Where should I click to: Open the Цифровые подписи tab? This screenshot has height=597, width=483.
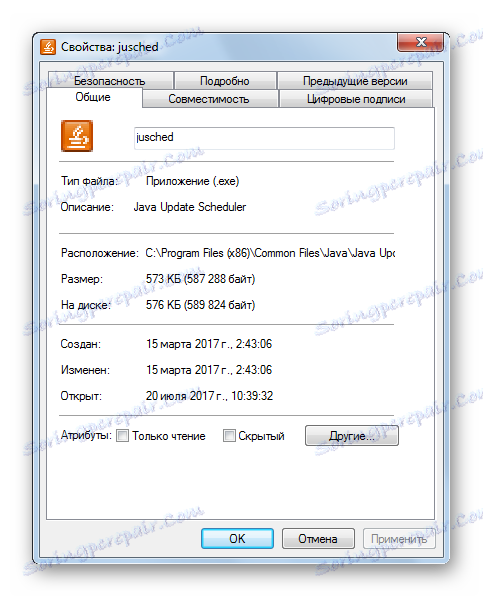coord(356,99)
